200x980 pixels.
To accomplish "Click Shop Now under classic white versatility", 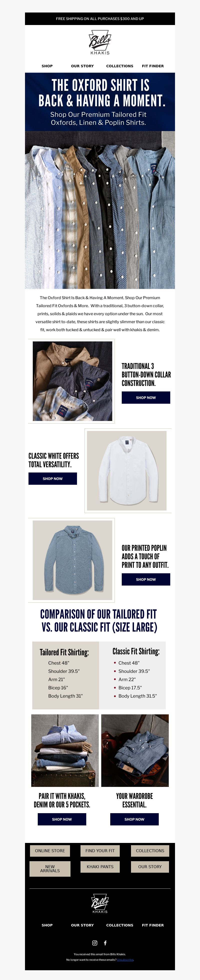I will pos(53,478).
